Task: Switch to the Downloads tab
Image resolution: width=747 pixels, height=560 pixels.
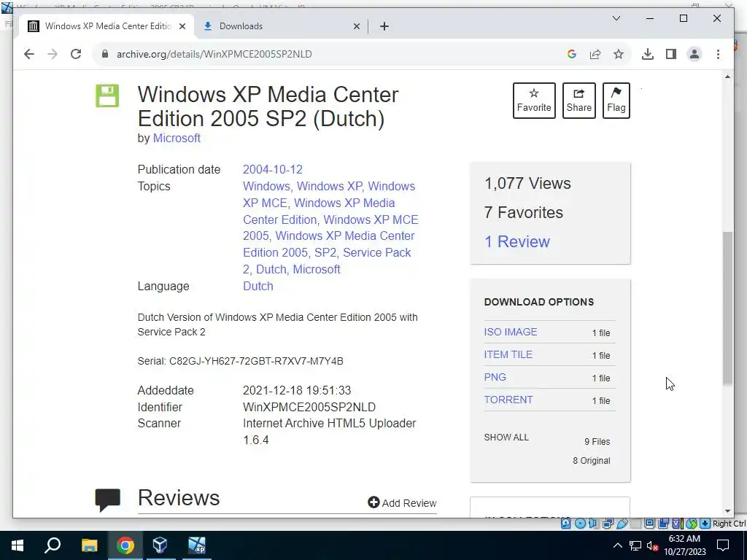Action: [x=281, y=27]
